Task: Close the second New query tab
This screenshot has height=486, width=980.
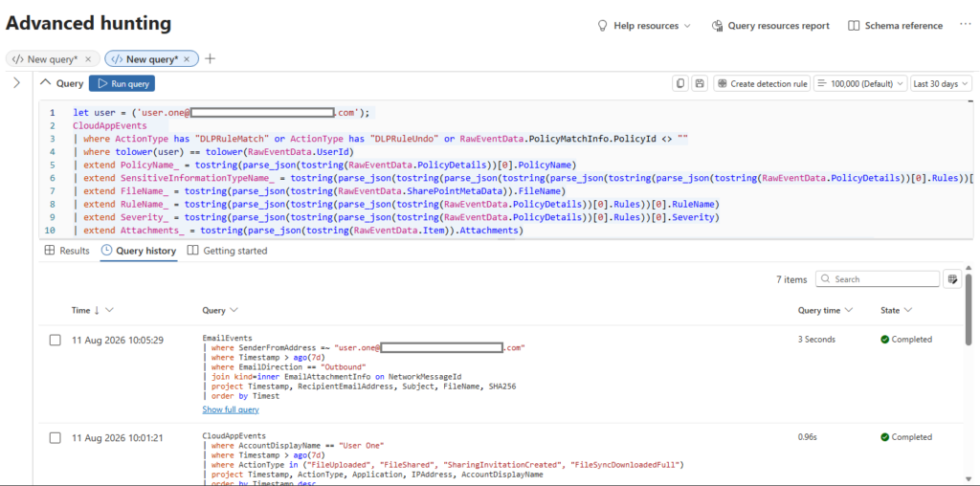Action: pyautogui.click(x=187, y=58)
